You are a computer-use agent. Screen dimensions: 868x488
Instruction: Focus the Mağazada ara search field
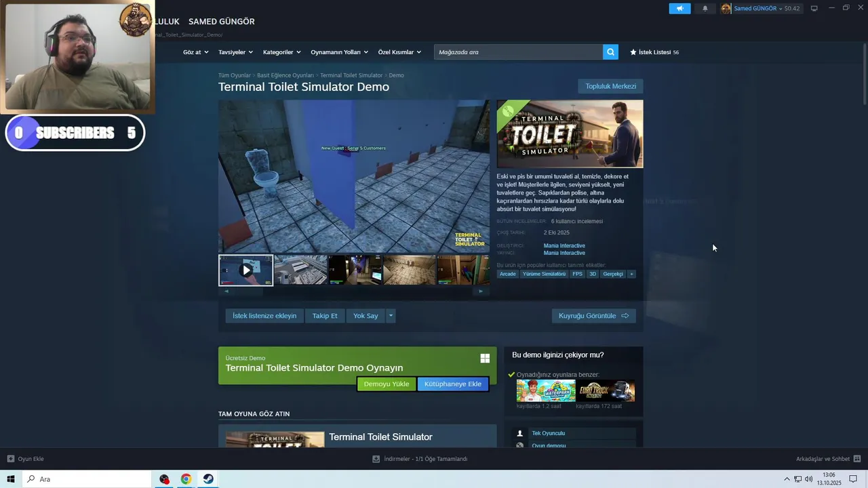click(x=519, y=52)
